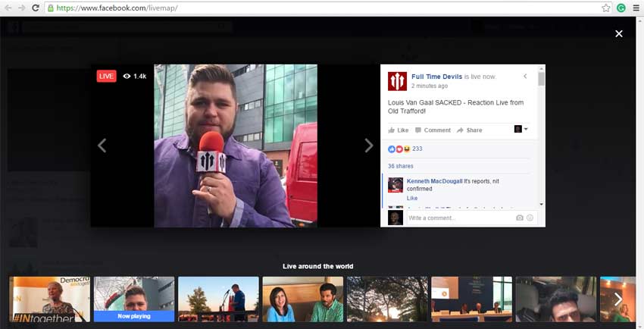Open the dark selfie man thumbnail
The height and width of the screenshot is (329, 644).
[556, 299]
